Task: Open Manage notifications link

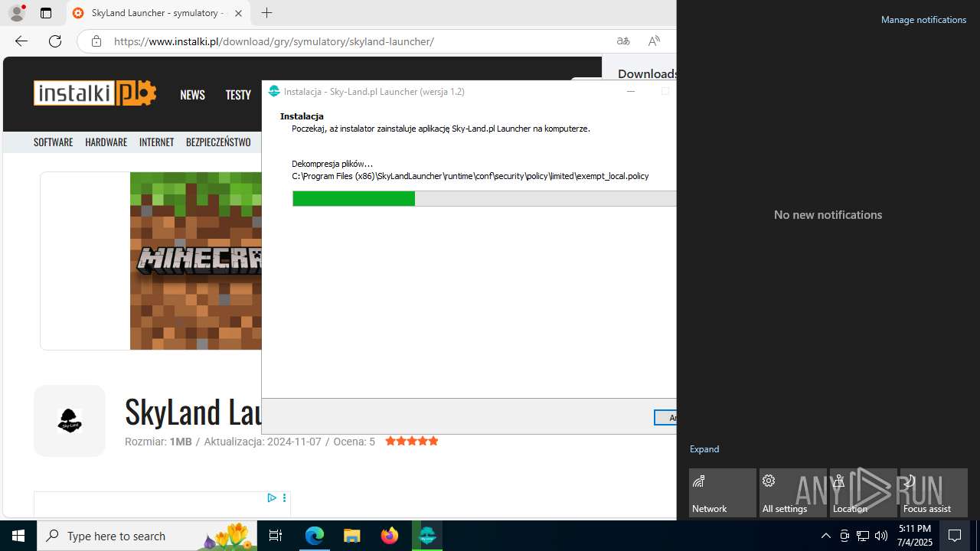Action: tap(923, 20)
